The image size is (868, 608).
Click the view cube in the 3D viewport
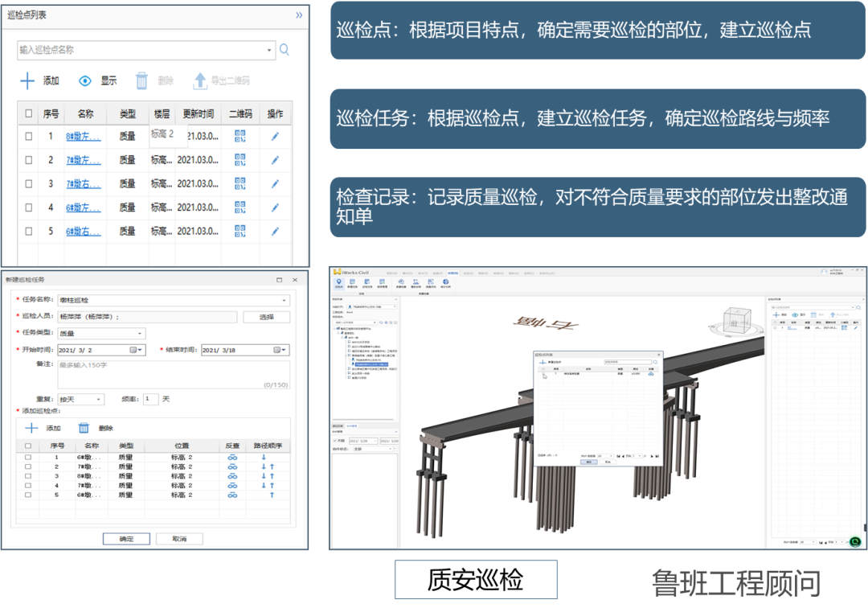[x=737, y=321]
